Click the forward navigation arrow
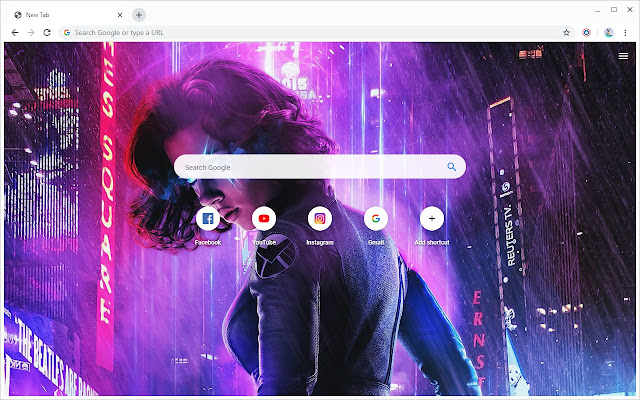This screenshot has width=640, height=400. (x=31, y=33)
